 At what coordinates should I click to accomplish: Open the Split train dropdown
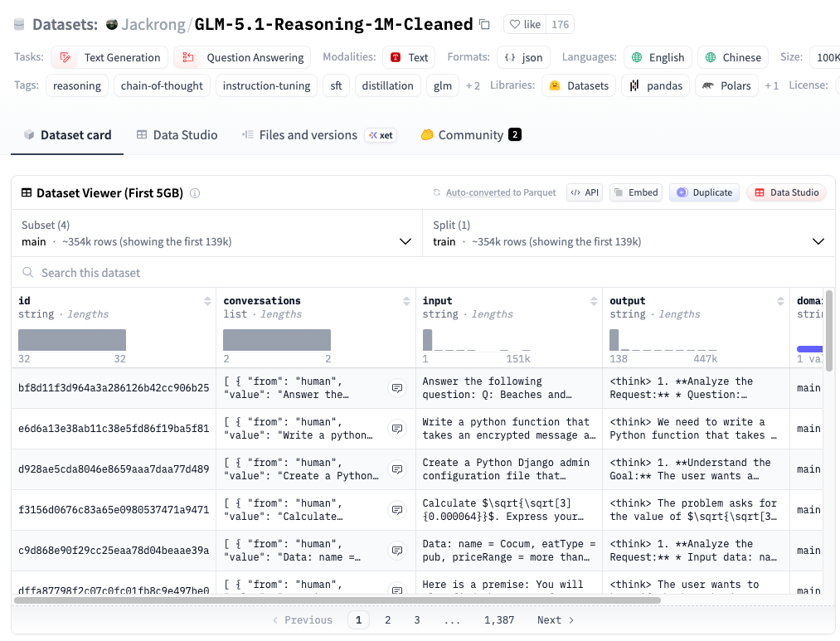(629, 234)
